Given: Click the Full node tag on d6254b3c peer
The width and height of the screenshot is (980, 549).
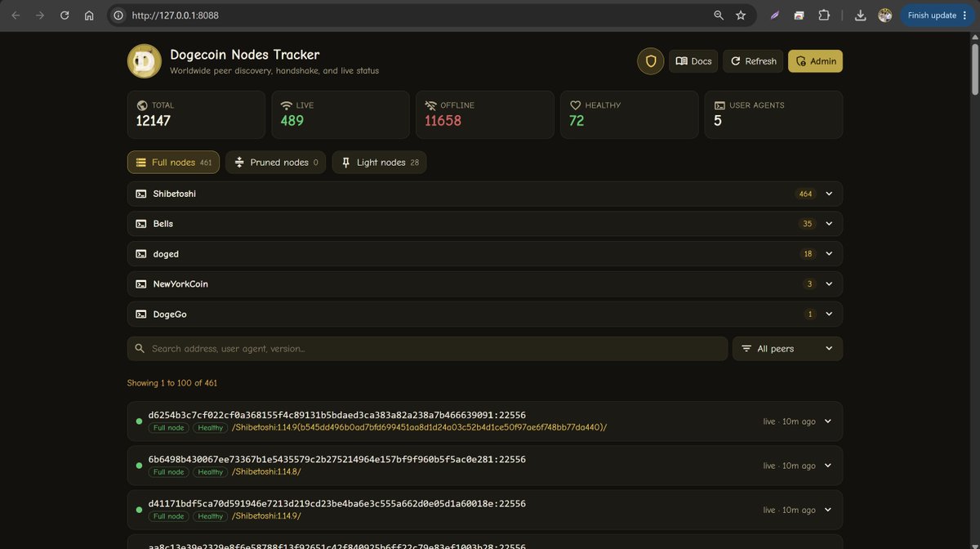Looking at the screenshot, I should click(169, 428).
